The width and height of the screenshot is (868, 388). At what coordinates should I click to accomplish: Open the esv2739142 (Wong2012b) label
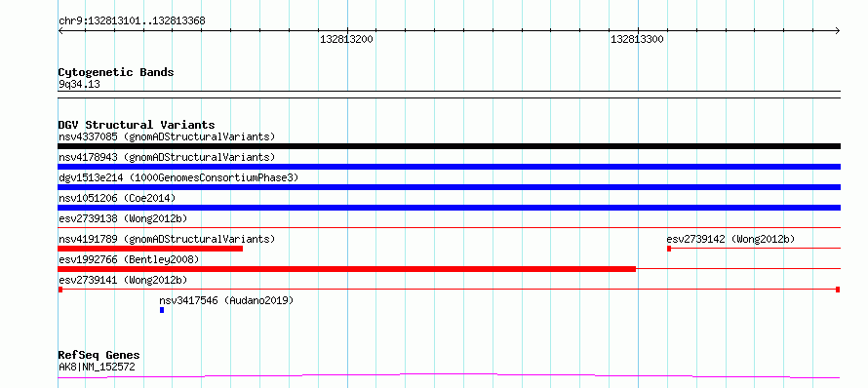point(730,239)
